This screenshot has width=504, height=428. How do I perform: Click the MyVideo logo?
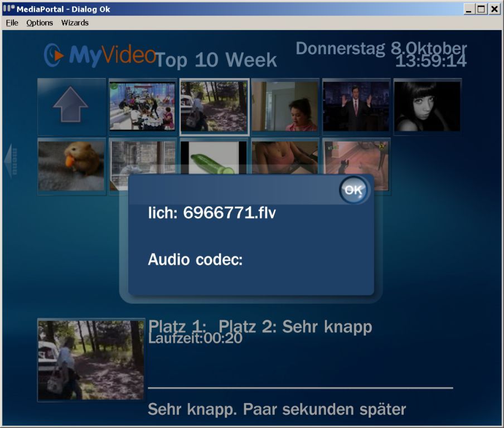click(x=99, y=55)
